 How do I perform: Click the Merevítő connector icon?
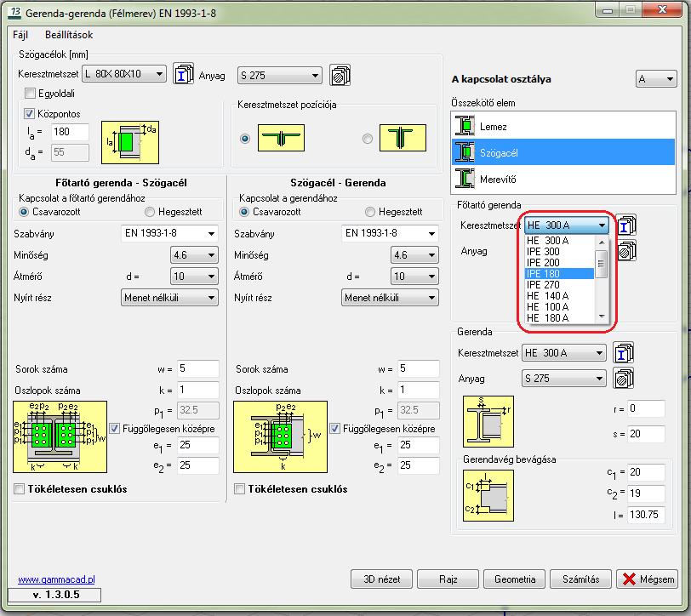click(x=465, y=179)
